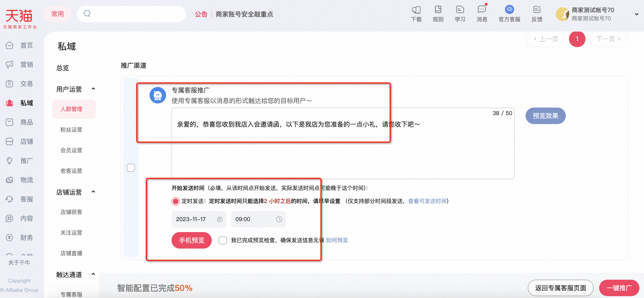This screenshot has width=644, height=298.
Task: Open 推广 lightbulb icon in sidebar
Action: 10,161
